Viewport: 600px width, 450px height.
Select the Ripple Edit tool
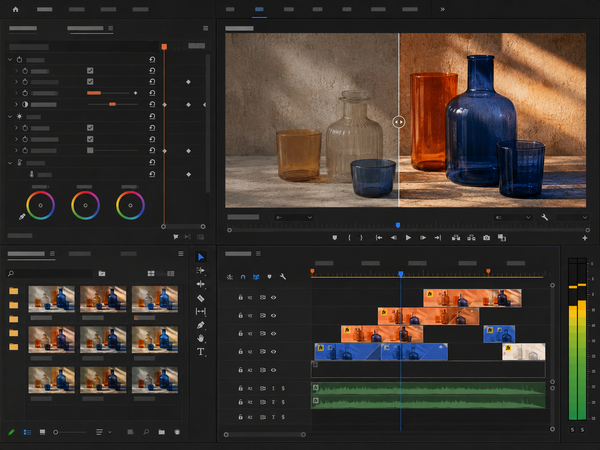(201, 284)
